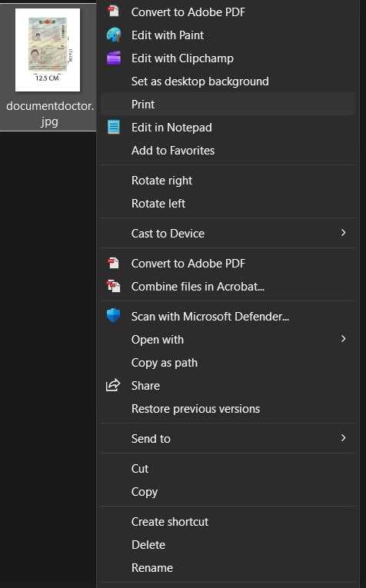Open the Send to entry
Image resolution: width=366 pixels, height=588 pixels.
228,438
